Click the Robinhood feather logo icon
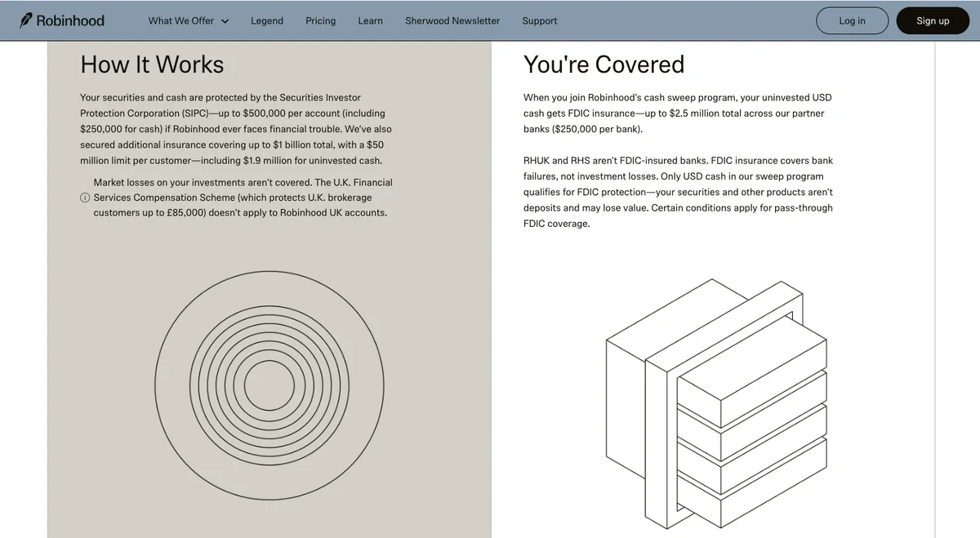 (26, 20)
